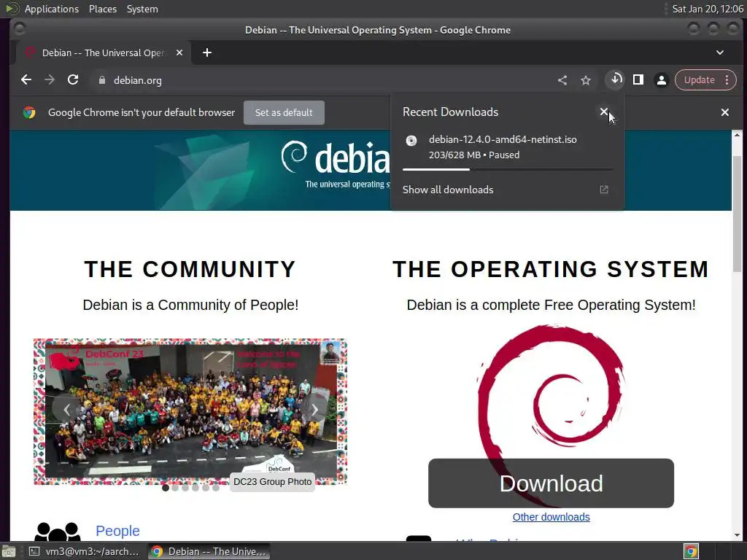Close the Recent Downloads popup

603,112
